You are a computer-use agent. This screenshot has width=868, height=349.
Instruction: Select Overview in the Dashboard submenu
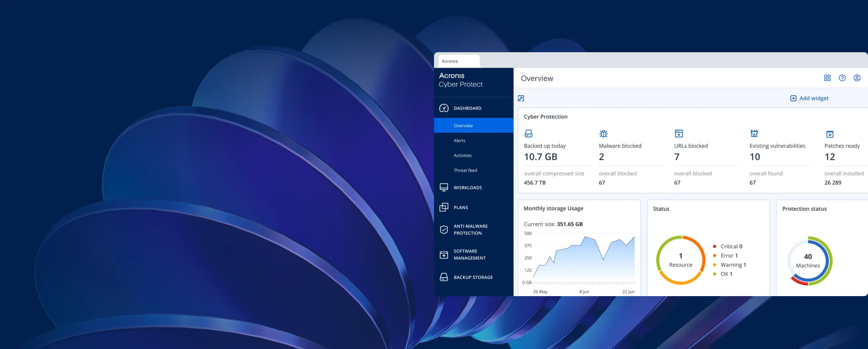[x=463, y=126]
